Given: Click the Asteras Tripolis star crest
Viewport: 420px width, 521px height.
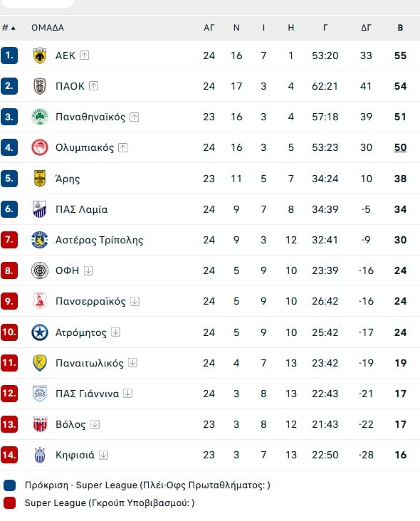Looking at the screenshot, I should pyautogui.click(x=40, y=240).
